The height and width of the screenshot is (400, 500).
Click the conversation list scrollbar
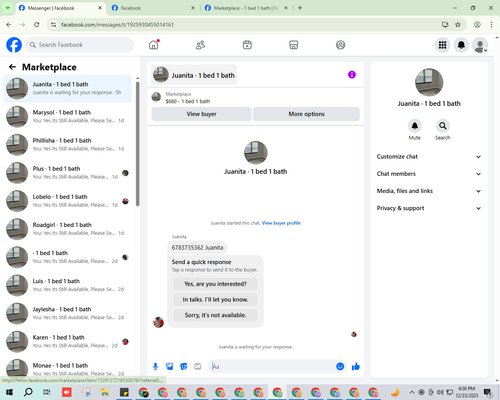tap(138, 143)
